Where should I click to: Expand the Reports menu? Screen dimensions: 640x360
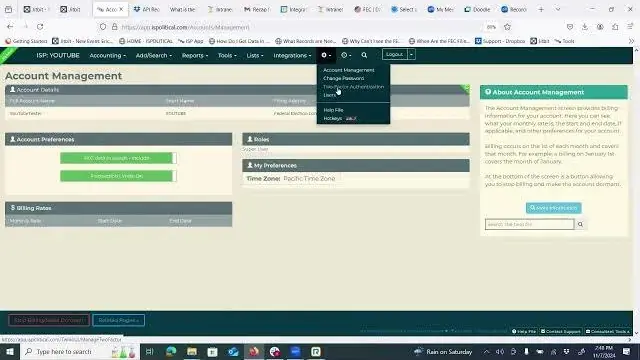[195, 55]
